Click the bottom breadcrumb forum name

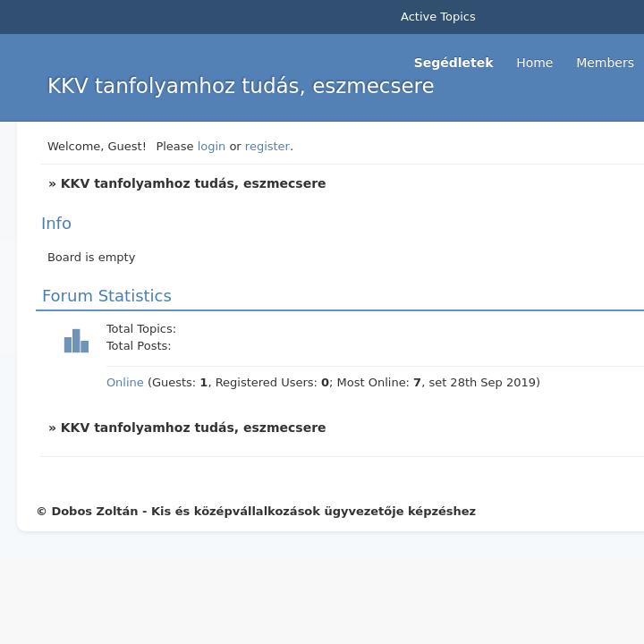point(192,428)
